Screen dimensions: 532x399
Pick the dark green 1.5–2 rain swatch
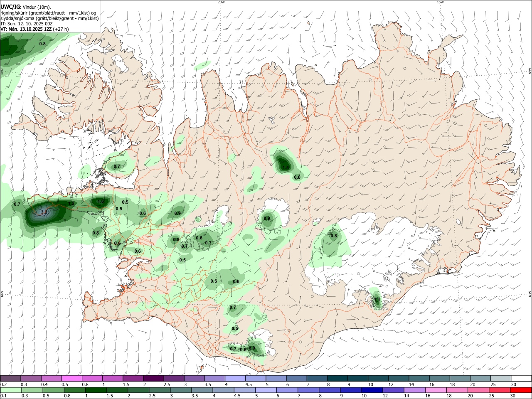coord(117,390)
